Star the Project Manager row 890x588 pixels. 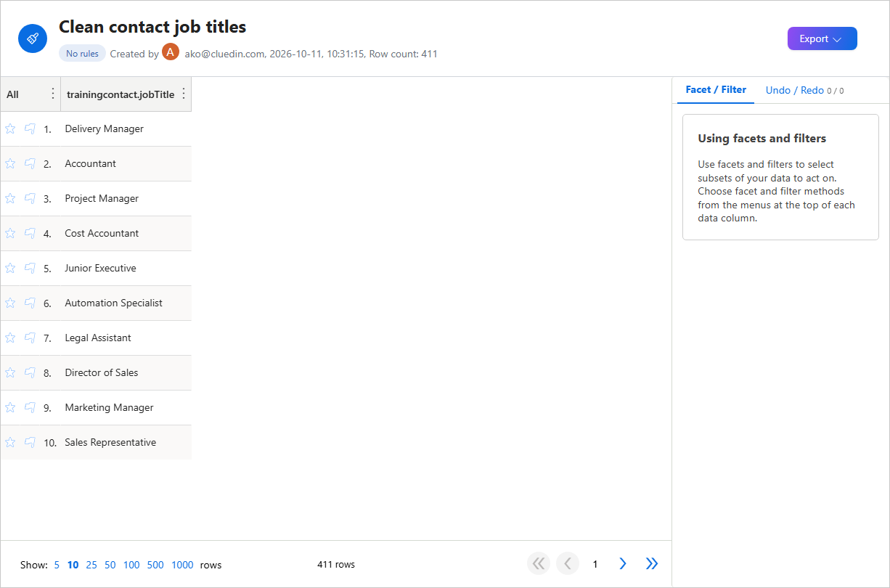[10, 198]
